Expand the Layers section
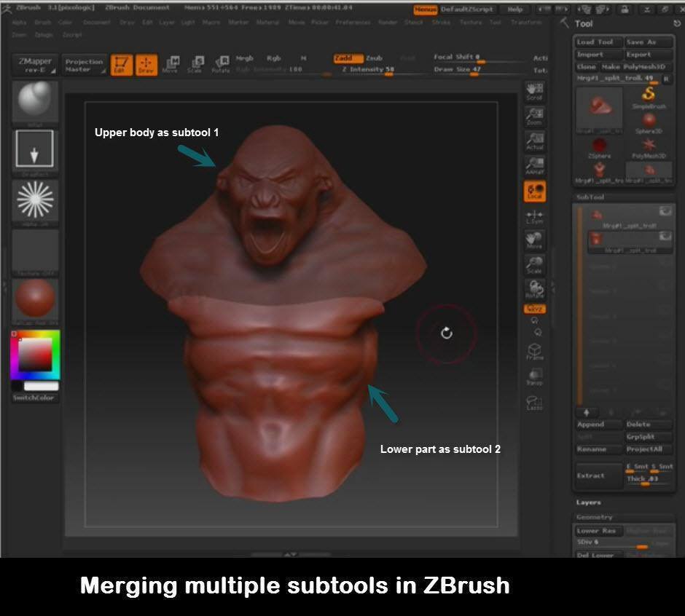685x616 pixels. (x=589, y=502)
